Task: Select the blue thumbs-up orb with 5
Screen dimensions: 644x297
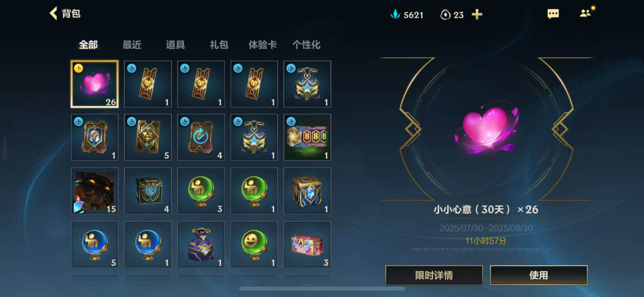Action: click(x=95, y=244)
